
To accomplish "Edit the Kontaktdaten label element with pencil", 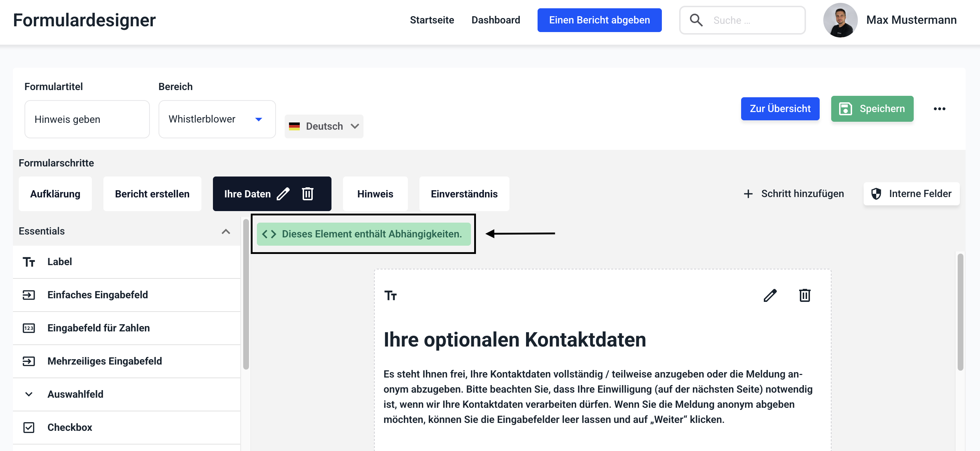I will [x=770, y=295].
